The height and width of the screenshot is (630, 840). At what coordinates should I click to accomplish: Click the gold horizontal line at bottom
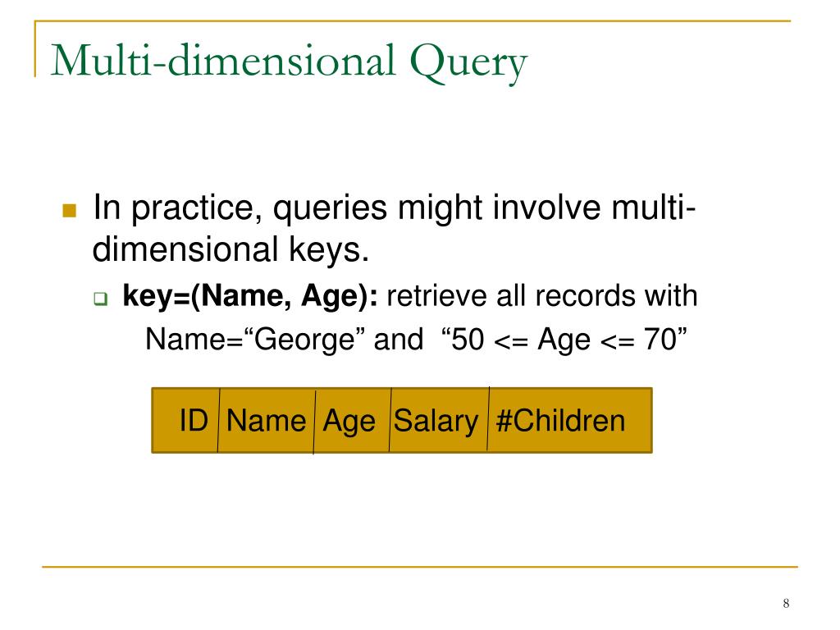420,566
